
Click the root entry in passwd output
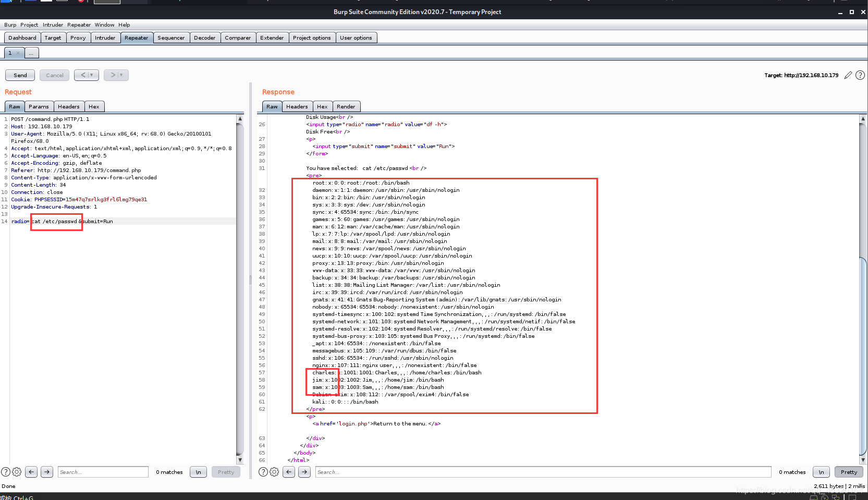[x=361, y=182]
